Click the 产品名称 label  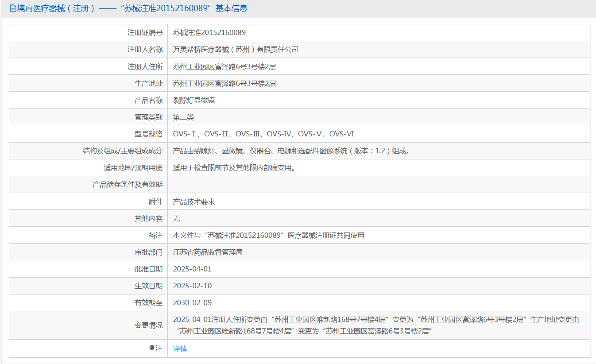[x=148, y=100]
